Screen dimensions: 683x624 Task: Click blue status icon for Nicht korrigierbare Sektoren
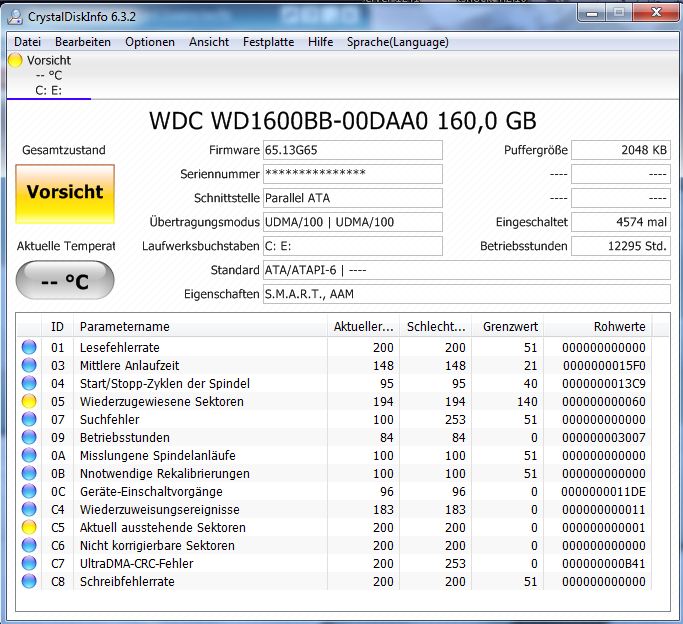pos(29,545)
